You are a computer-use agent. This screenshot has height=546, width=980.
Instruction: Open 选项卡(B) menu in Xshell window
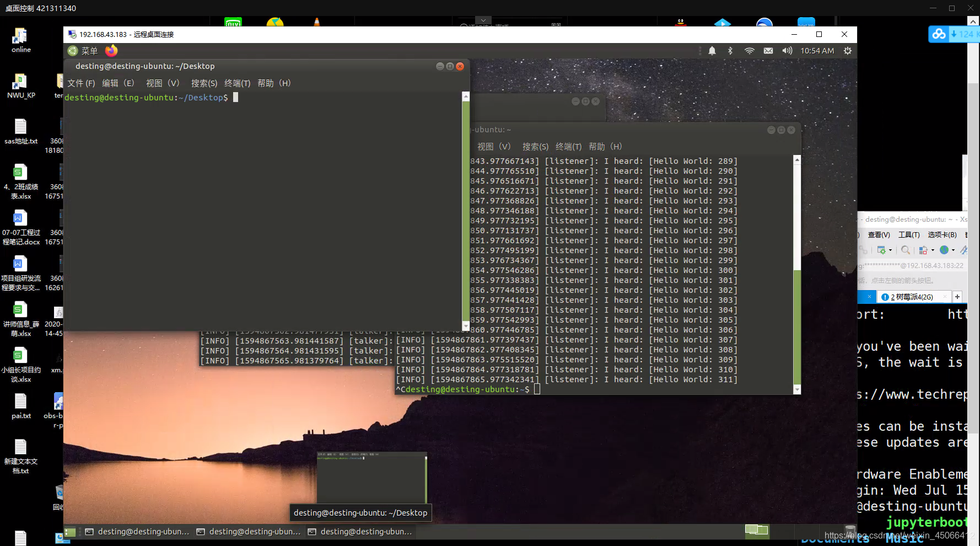(x=942, y=235)
